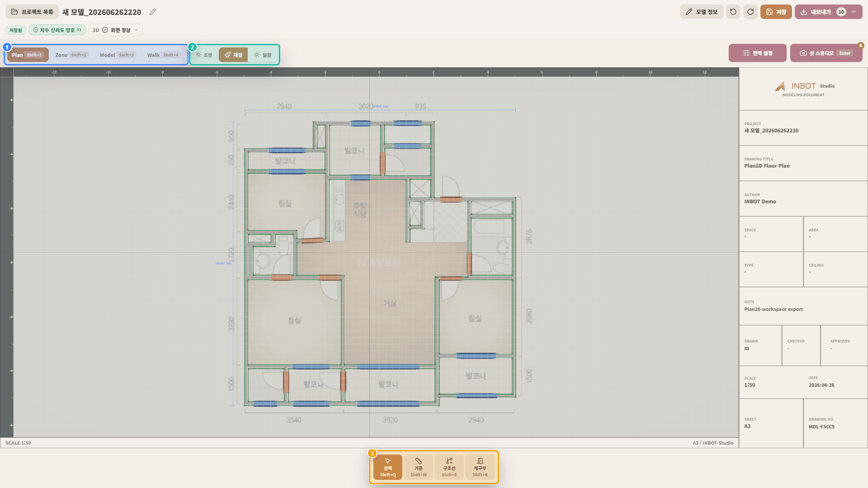Click the project name in title block
The width and height of the screenshot is (868, 488).
(x=771, y=131)
